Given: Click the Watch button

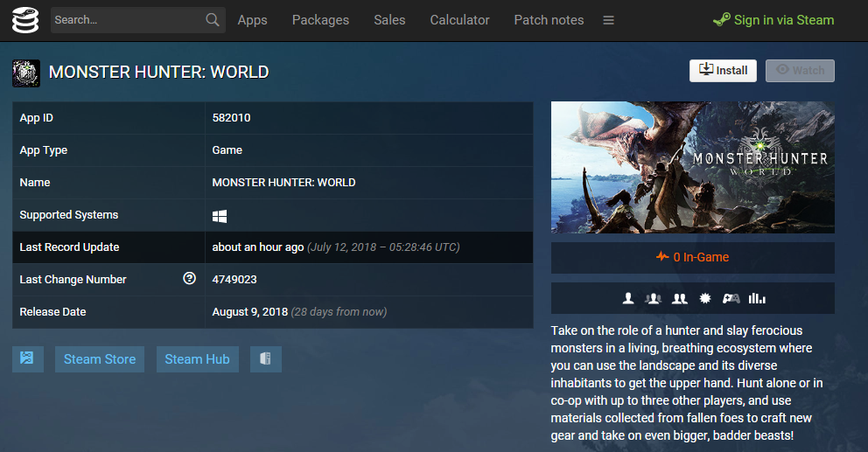Looking at the screenshot, I should point(800,71).
